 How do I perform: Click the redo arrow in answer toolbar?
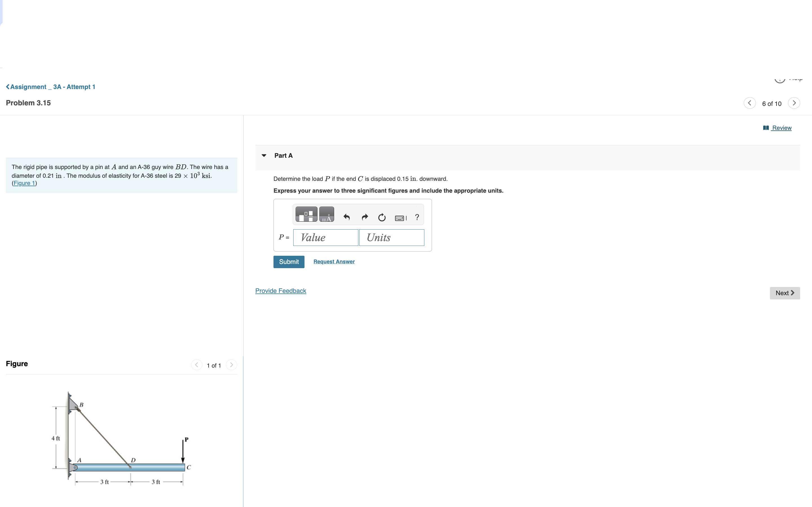365,217
